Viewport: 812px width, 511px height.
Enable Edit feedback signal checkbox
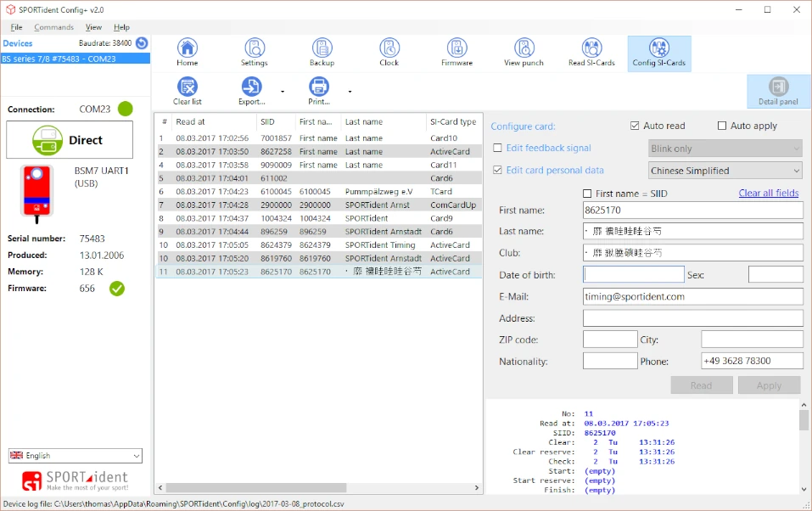498,148
